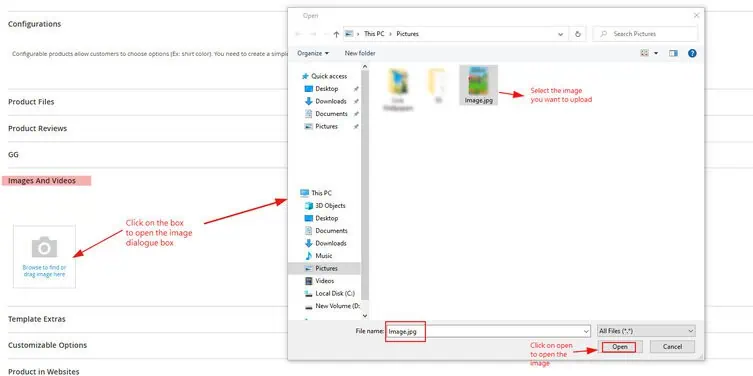Open the Videos folder

pos(325,281)
